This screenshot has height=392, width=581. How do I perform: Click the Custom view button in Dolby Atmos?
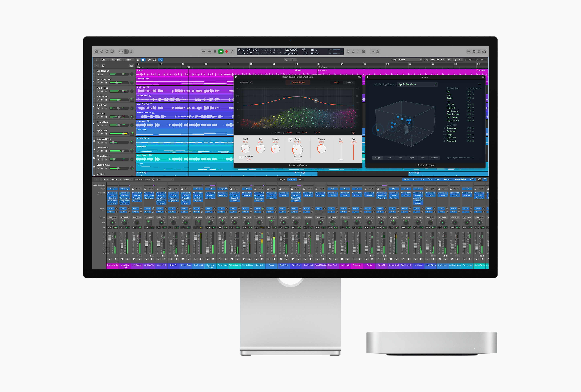pyautogui.click(x=434, y=158)
